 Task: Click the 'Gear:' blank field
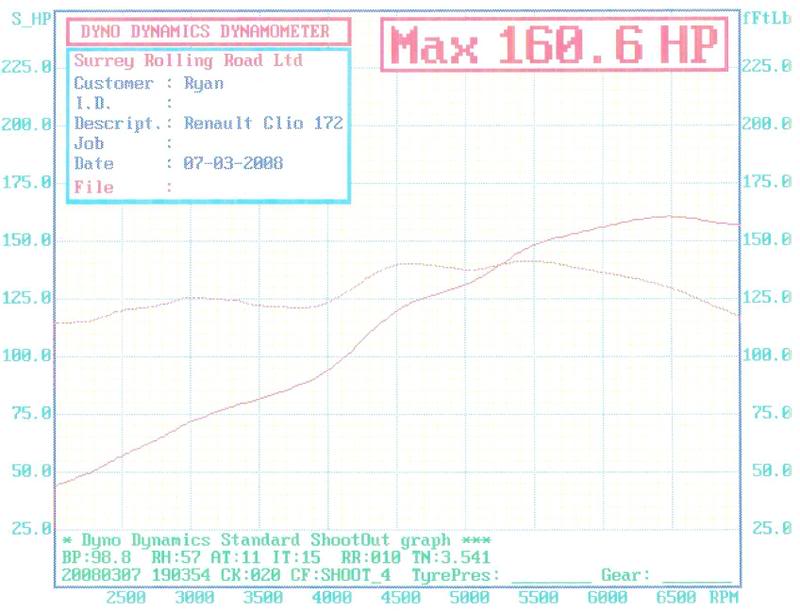[x=697, y=576]
